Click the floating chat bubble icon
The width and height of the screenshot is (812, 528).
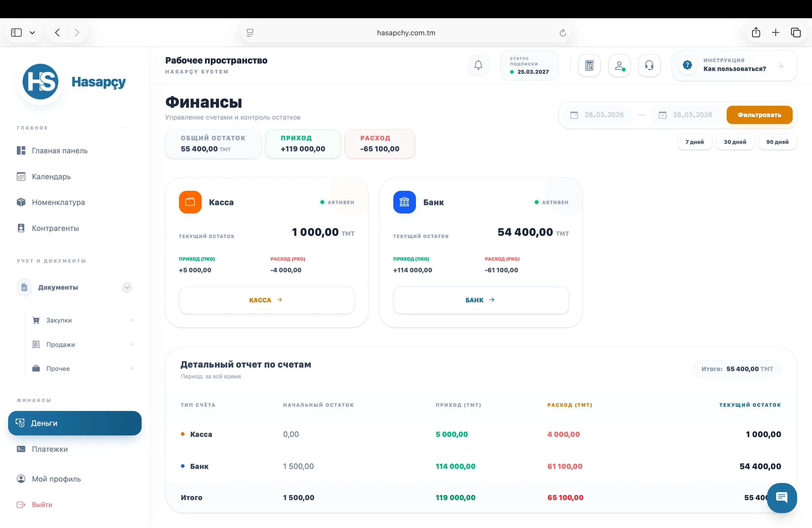781,497
